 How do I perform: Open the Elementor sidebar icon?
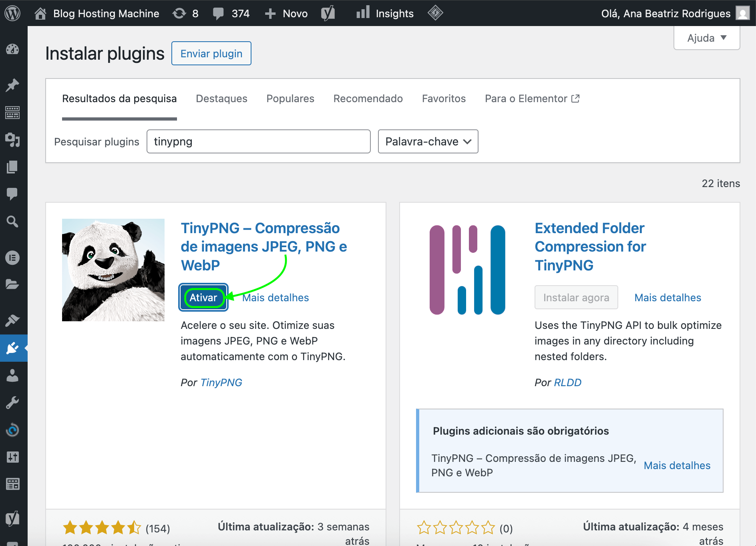[x=12, y=258]
